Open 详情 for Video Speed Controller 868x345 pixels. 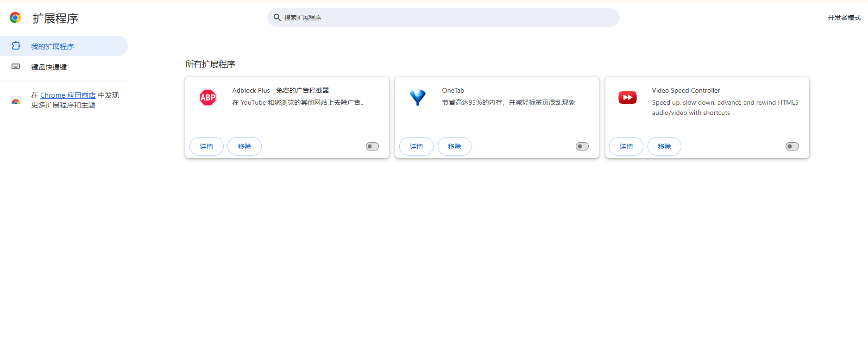(x=626, y=146)
